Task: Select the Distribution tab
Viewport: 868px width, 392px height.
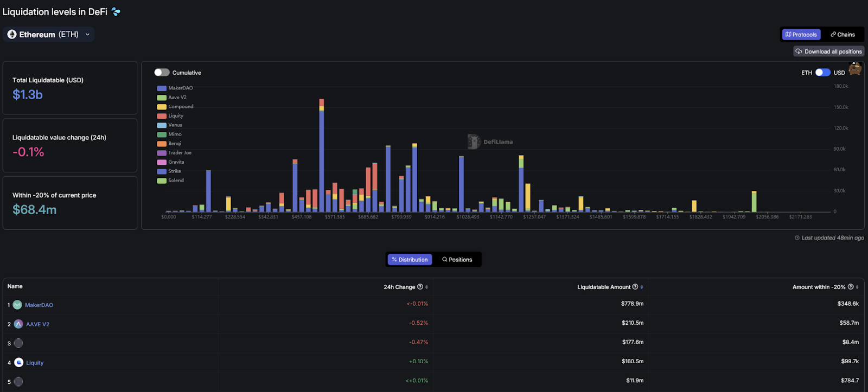Action: coord(410,260)
